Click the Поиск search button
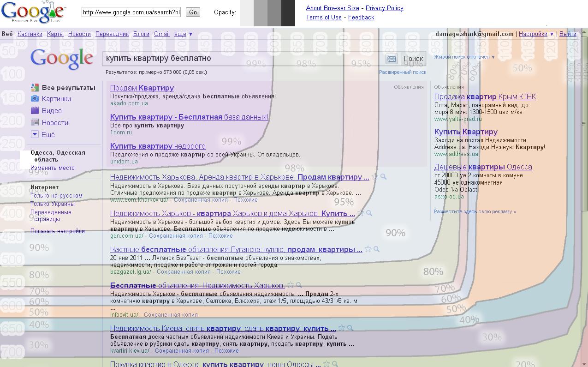 (413, 59)
